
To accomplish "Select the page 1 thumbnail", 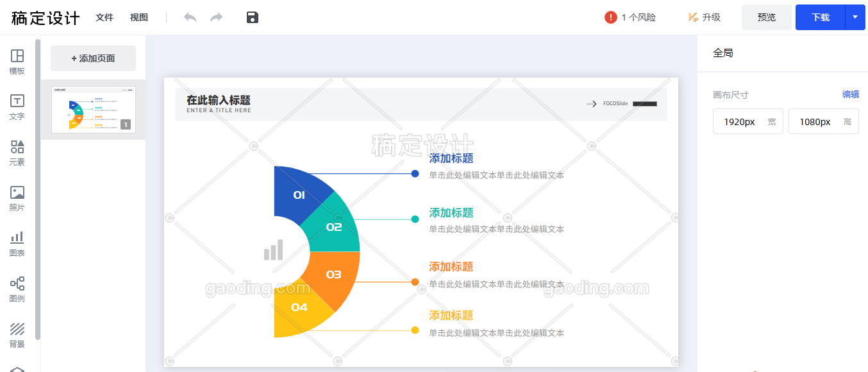I will pos(93,109).
